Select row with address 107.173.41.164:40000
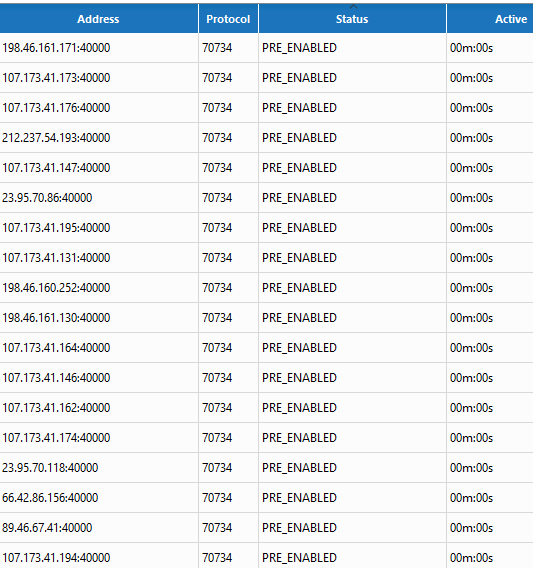The image size is (533, 568). (x=266, y=348)
